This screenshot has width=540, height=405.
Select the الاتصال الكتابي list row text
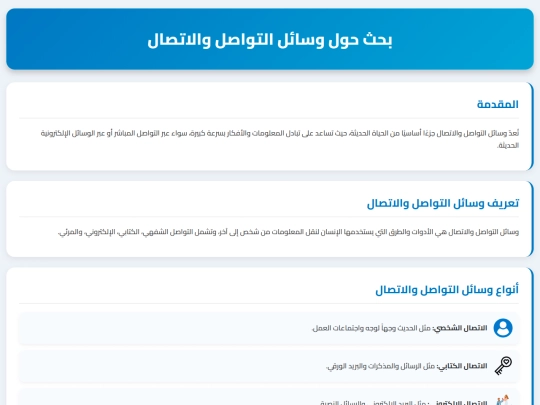pos(407,366)
